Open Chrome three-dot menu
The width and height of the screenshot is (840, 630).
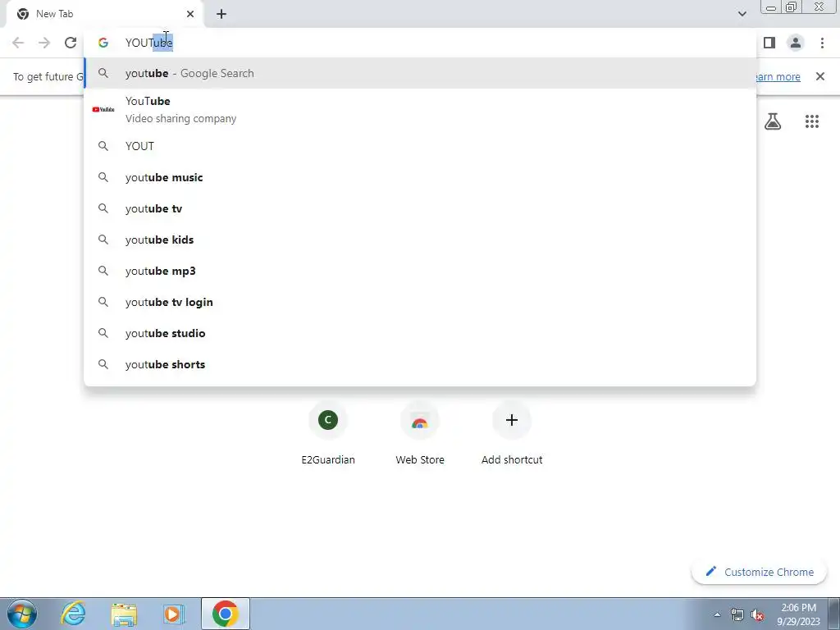pyautogui.click(x=822, y=43)
